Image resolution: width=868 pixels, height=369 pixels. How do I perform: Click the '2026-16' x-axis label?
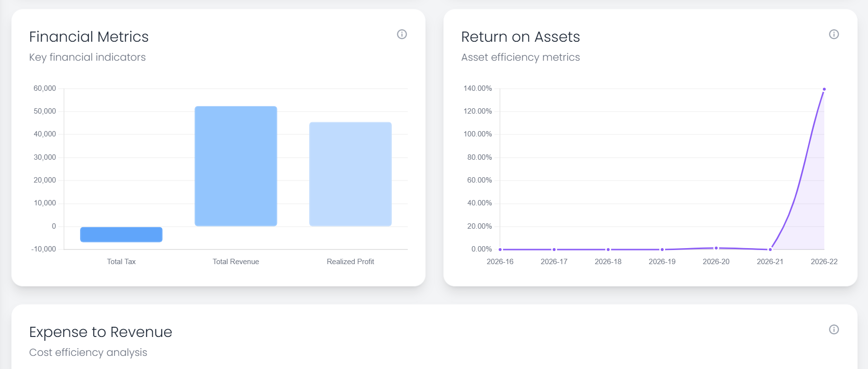(500, 262)
